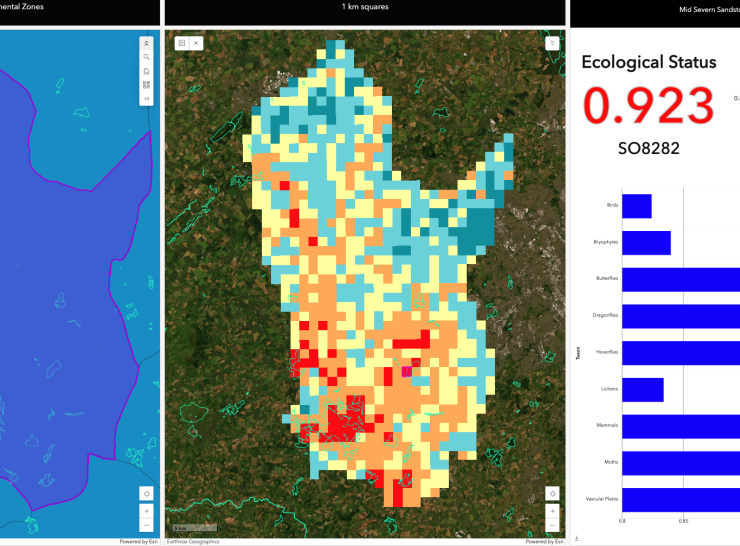Screen dimensions: 740x546
Task: Click locate icon above zoom on center map
Action: tap(551, 492)
